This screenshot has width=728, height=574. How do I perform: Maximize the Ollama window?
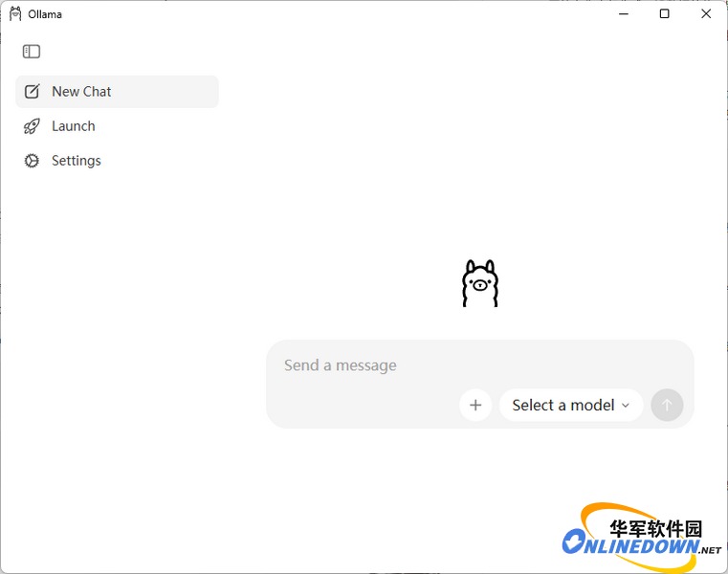tap(665, 14)
